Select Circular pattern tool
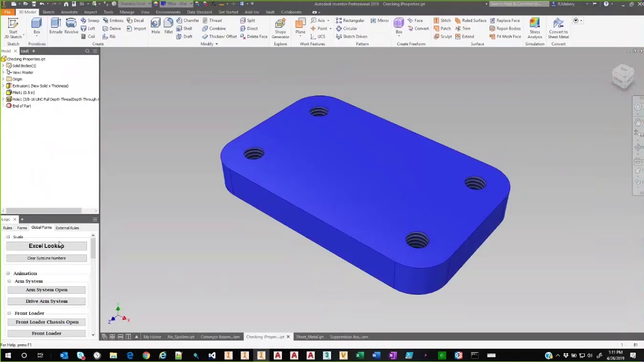This screenshot has width=644, height=362. pos(346,29)
